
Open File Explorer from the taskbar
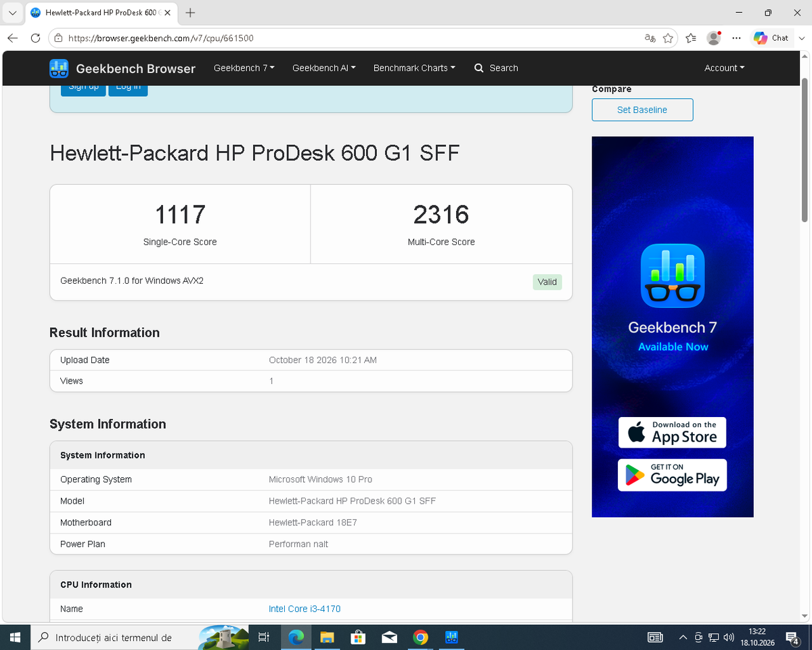point(327,637)
